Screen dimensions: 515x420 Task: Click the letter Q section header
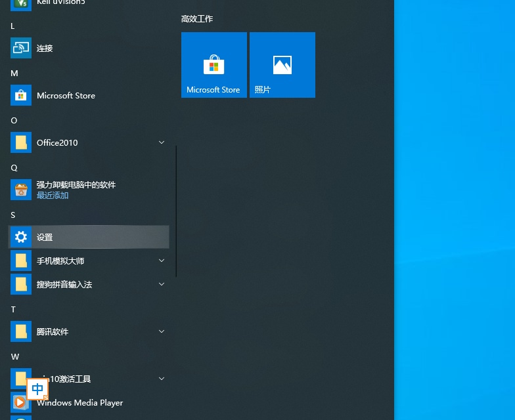tap(14, 168)
